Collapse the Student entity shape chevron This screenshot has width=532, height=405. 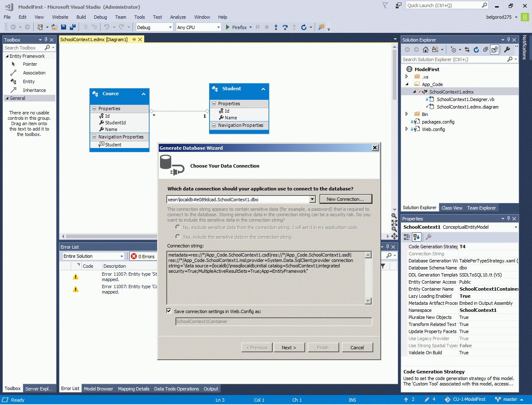coord(263,89)
